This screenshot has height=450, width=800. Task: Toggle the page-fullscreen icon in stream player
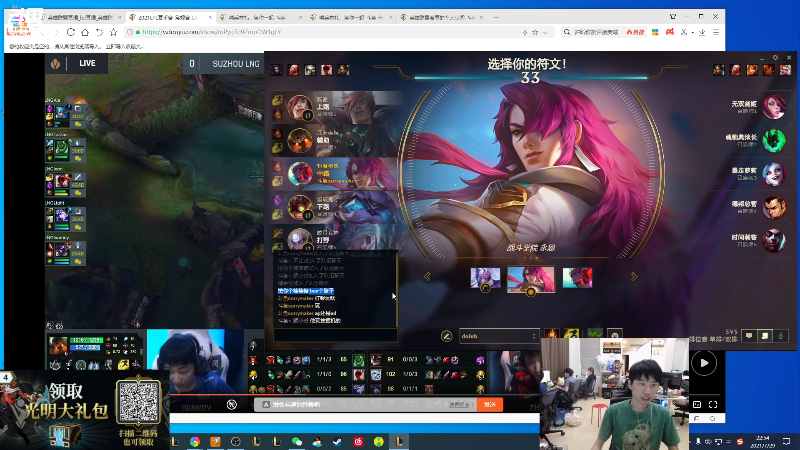[697, 405]
